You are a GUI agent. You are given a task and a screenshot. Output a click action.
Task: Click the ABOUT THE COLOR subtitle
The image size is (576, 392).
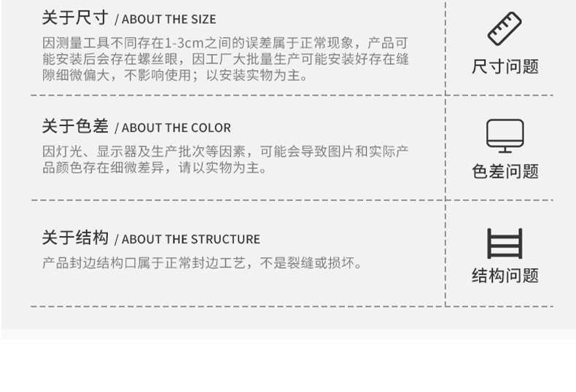pos(176,128)
